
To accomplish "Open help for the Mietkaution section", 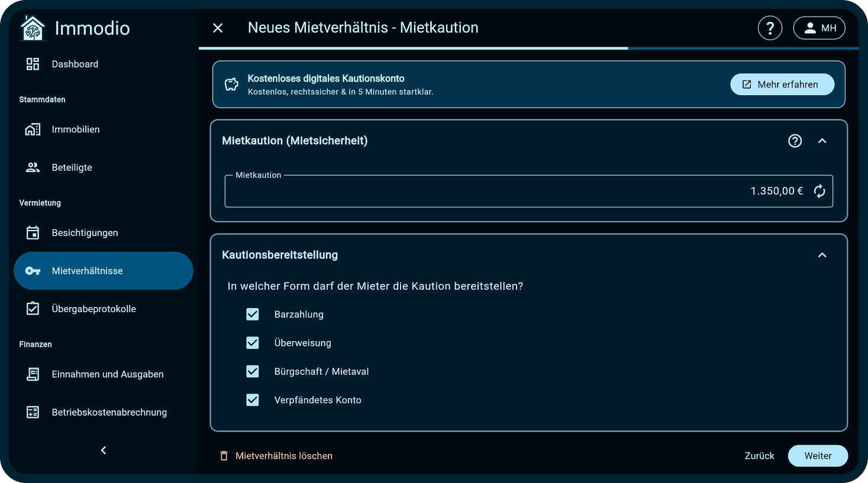I will 795,141.
